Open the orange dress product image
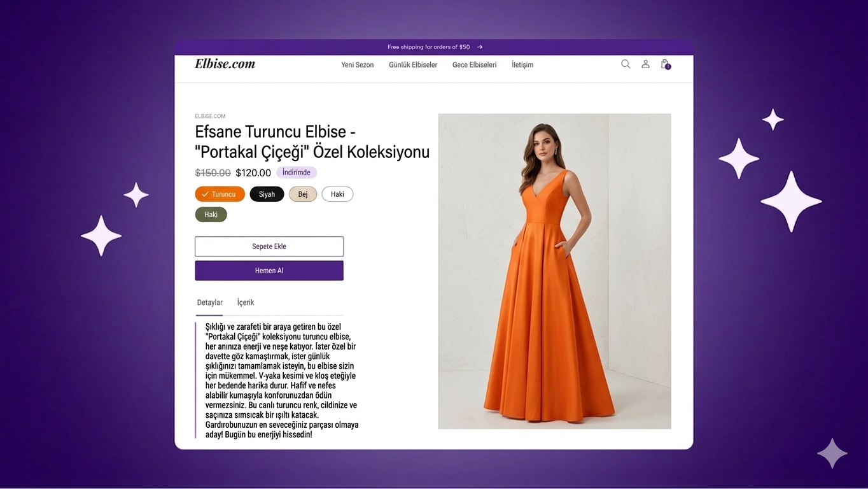Image resolution: width=868 pixels, height=489 pixels. click(x=554, y=271)
